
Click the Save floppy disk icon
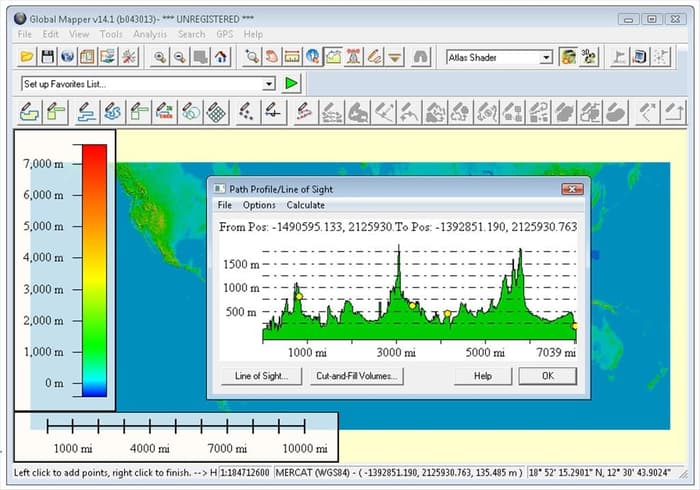tap(47, 57)
